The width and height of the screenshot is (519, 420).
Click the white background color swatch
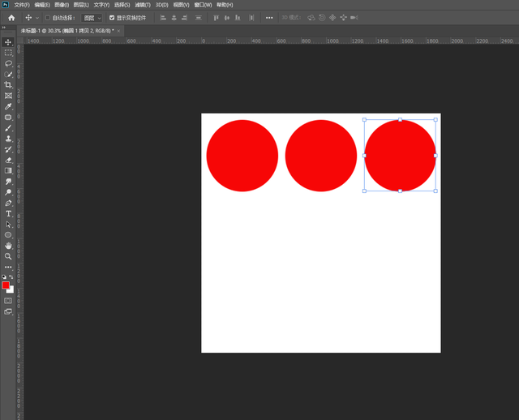[11, 290]
